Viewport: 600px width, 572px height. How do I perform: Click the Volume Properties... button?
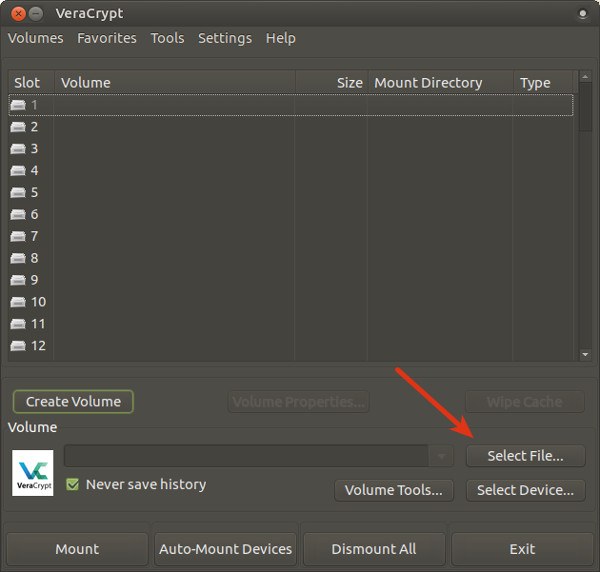coord(298,402)
